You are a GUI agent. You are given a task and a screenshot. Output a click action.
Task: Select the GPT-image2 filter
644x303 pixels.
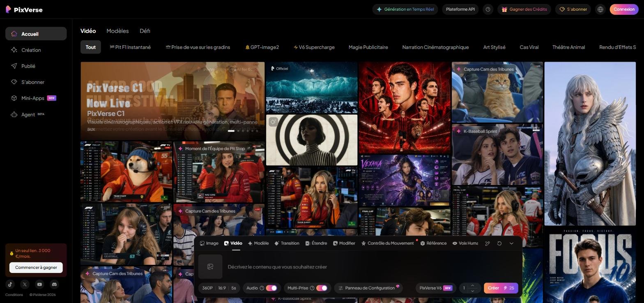[x=262, y=47]
